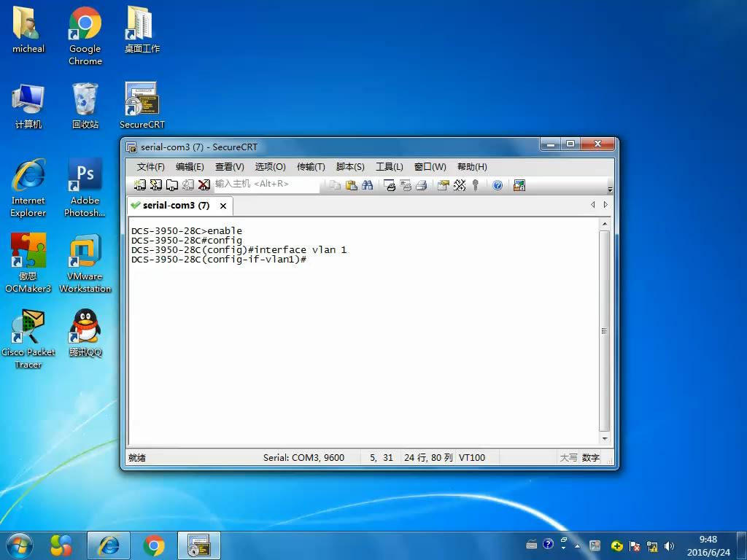Open Session Options toolbar icon

443,185
